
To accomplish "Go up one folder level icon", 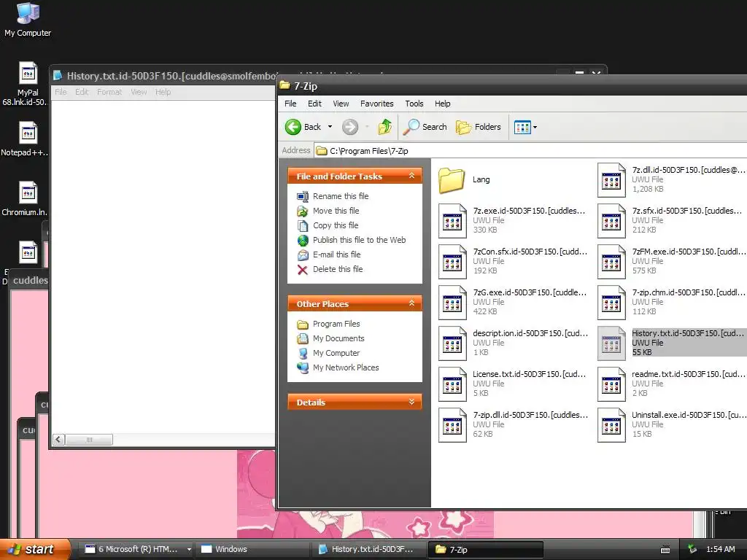I will [385, 127].
